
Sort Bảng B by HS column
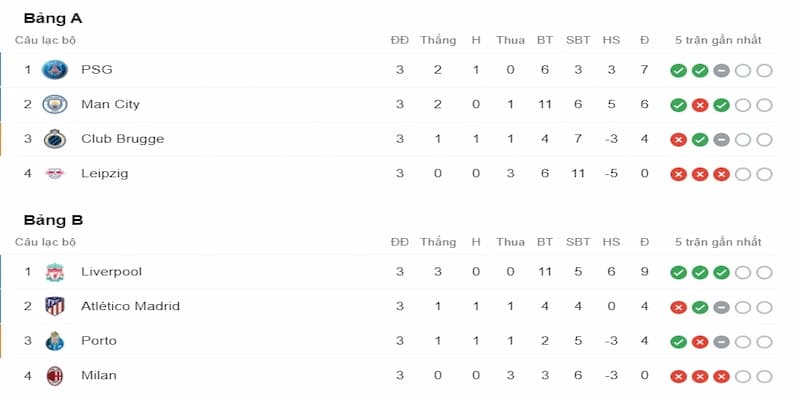coord(611,242)
